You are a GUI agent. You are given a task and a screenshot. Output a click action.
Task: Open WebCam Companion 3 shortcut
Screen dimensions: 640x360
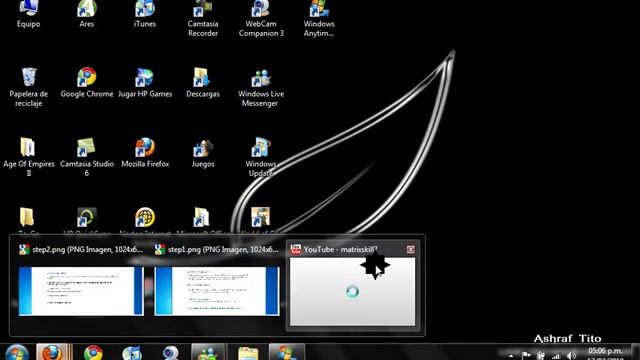(x=261, y=19)
